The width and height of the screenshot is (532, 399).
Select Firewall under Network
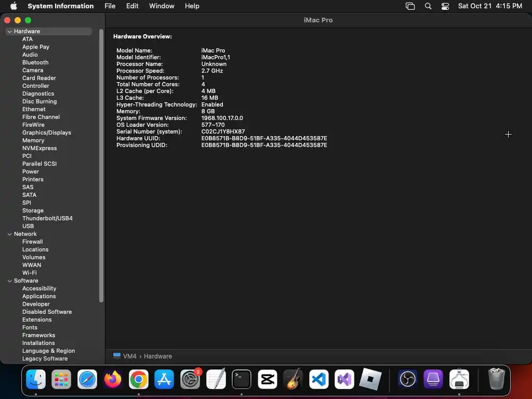tap(33, 242)
